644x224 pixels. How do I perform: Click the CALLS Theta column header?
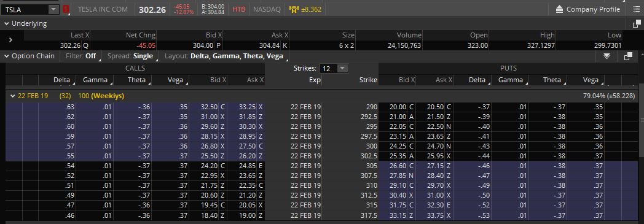(x=137, y=80)
